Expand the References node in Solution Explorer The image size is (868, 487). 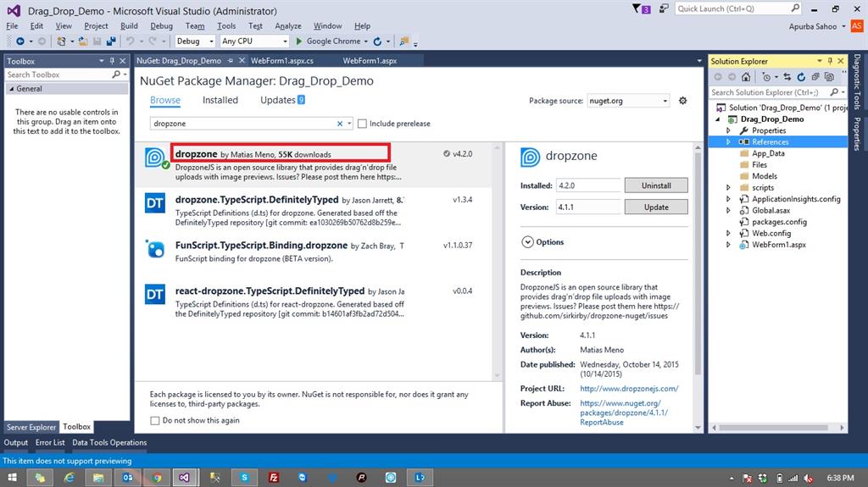[728, 141]
